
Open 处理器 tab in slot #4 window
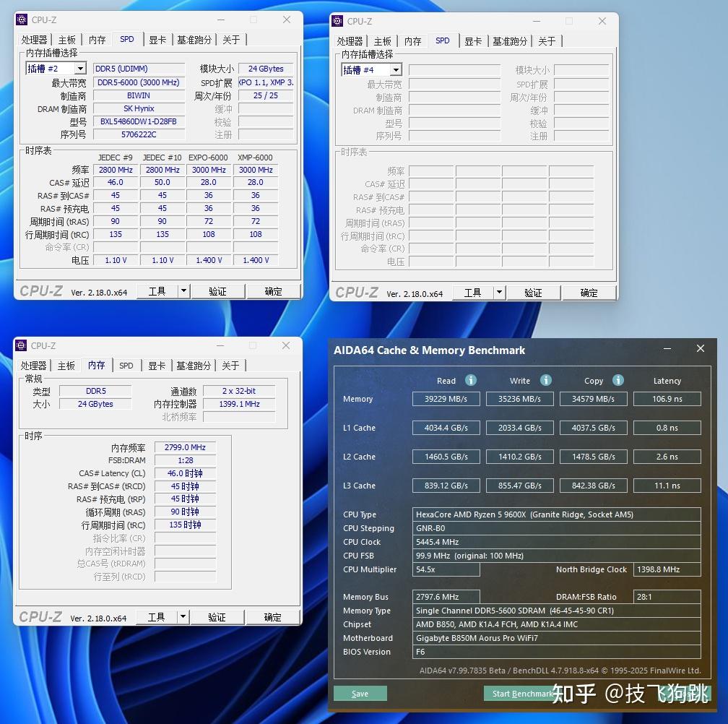click(350, 41)
